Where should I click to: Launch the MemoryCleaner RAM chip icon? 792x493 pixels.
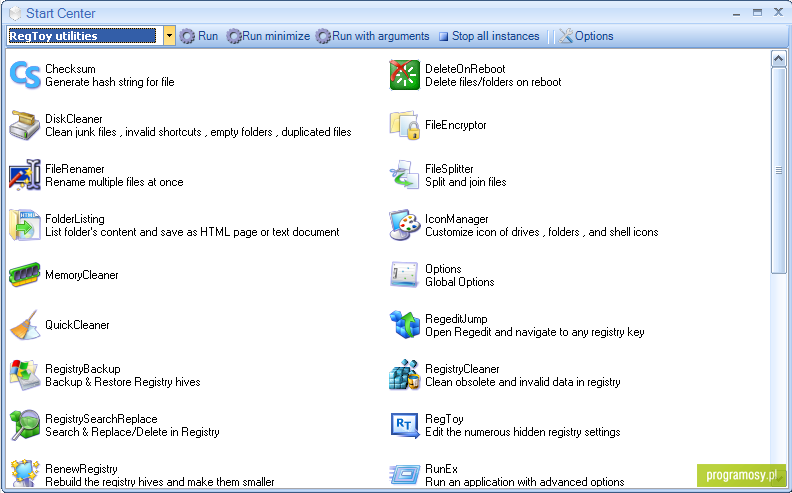25,275
